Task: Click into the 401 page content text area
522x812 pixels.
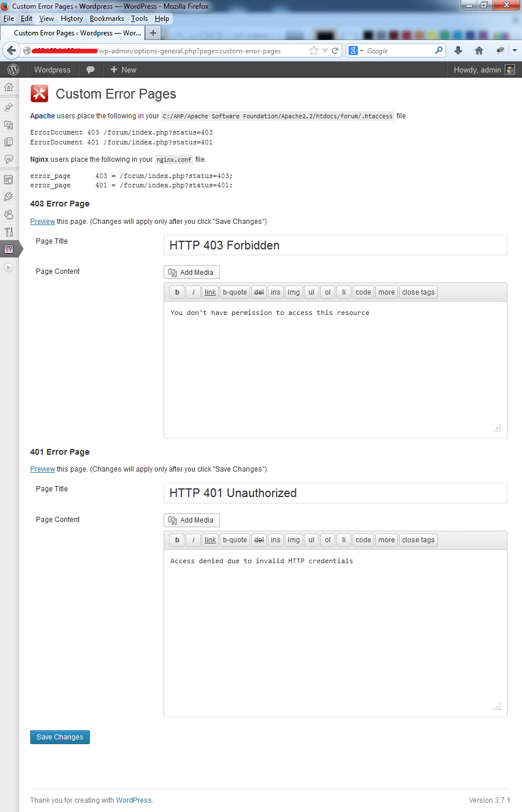Action: 335,633
